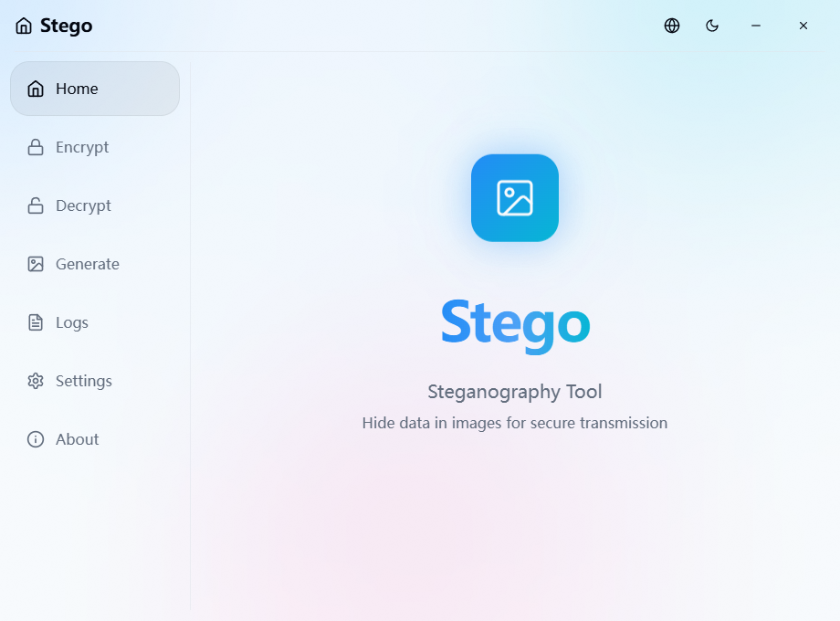Click the info circle icon beside About
Screen dimensions: 840x621
point(36,439)
